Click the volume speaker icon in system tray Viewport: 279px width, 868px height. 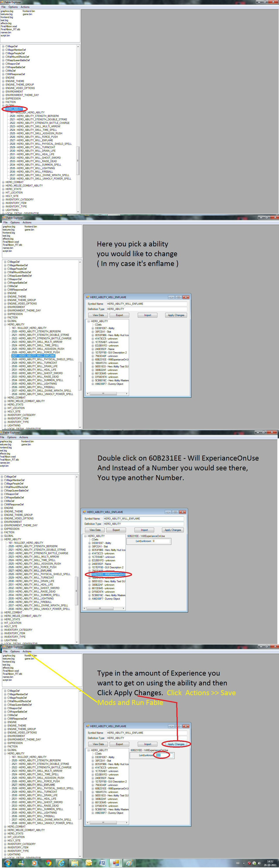coord(259,863)
